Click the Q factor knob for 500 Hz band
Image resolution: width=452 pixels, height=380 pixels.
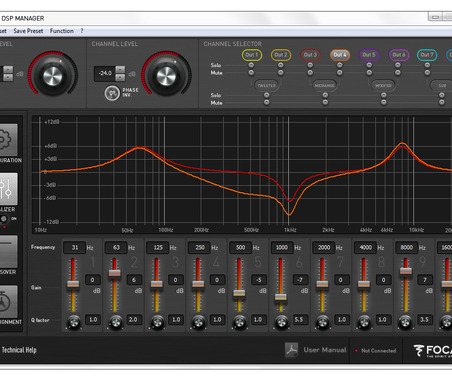tap(240, 322)
